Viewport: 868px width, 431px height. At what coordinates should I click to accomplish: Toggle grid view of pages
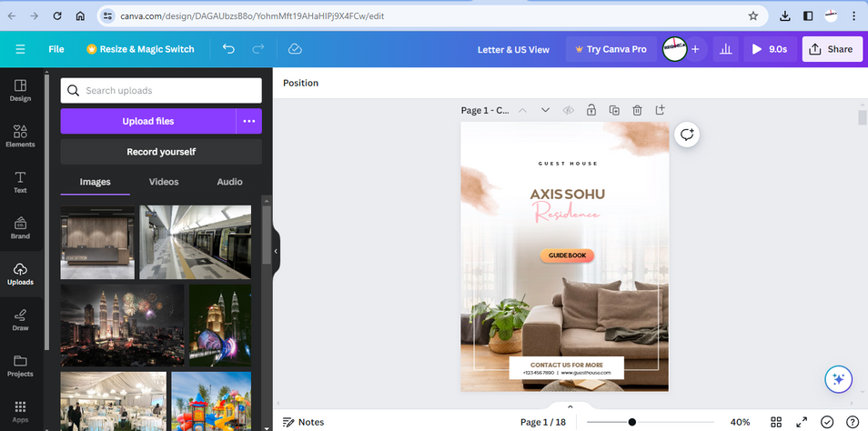(776, 422)
